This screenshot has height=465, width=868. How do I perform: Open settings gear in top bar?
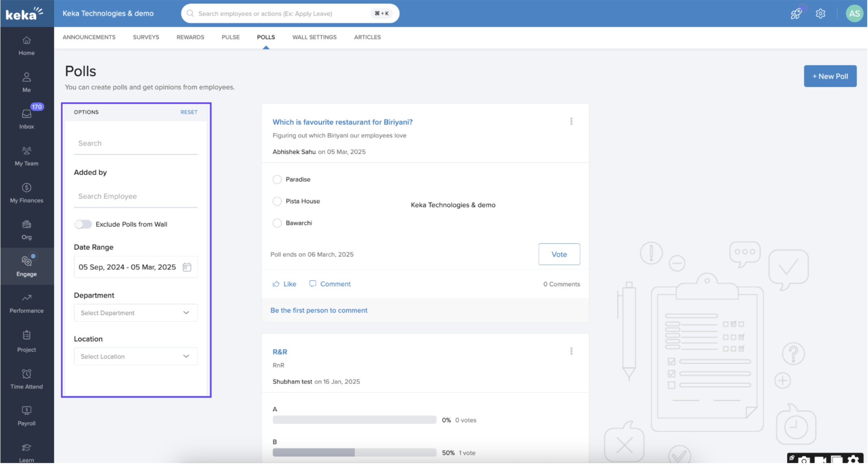point(820,13)
